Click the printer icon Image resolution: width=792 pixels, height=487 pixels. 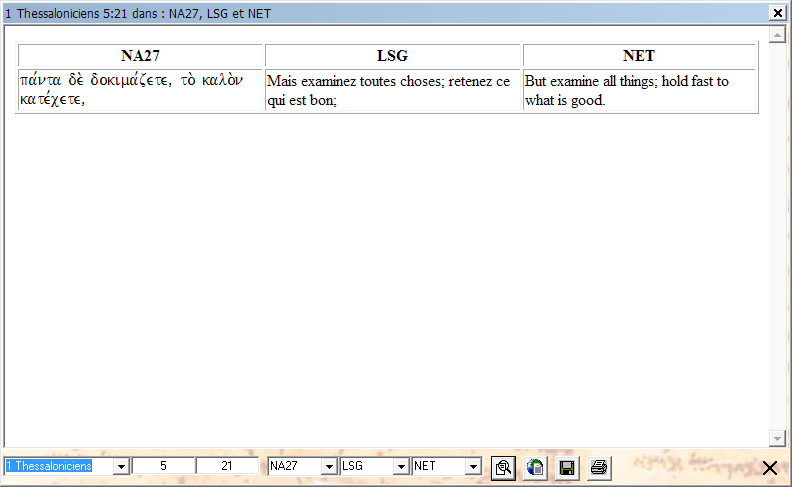(599, 467)
